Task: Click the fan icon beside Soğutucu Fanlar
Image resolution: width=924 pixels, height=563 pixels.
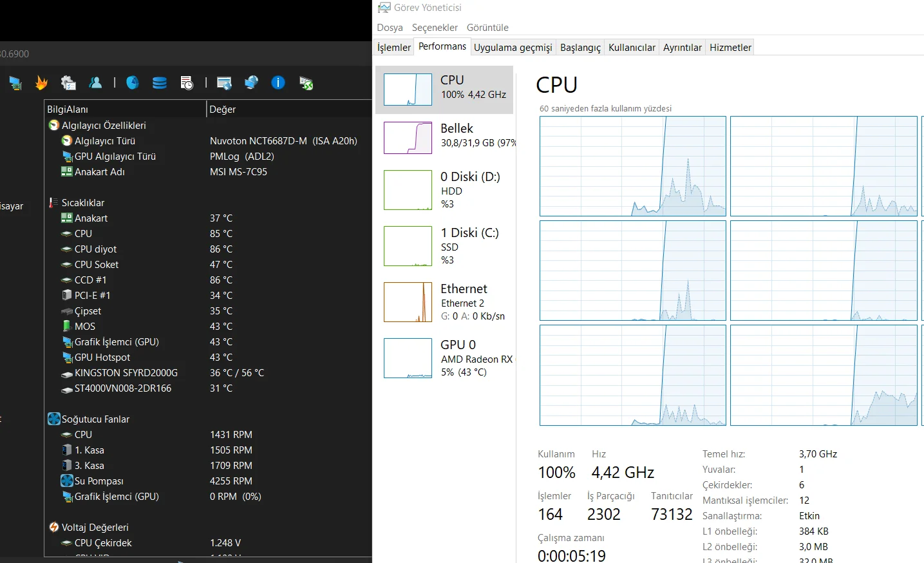Action: [54, 419]
